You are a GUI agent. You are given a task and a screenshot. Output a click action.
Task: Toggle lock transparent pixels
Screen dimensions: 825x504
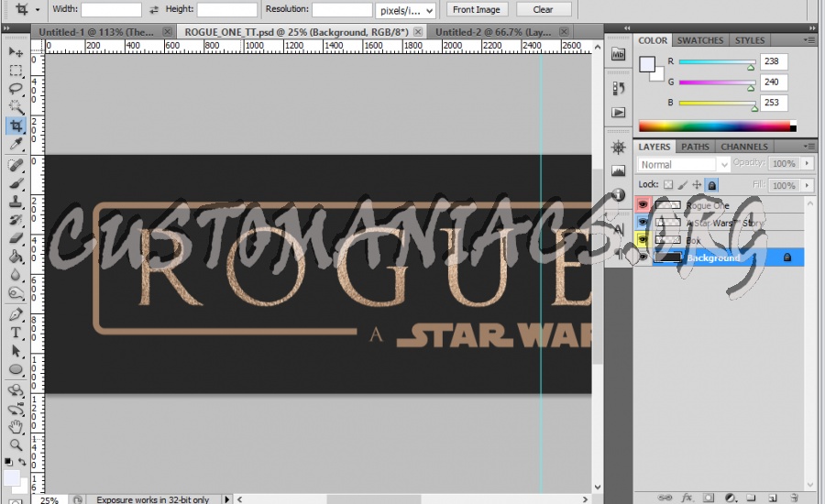tap(668, 185)
